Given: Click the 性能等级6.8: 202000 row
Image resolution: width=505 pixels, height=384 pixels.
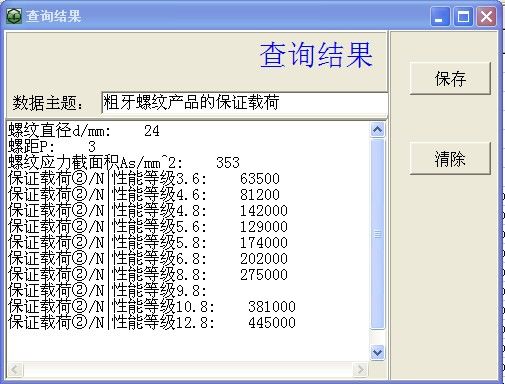Looking at the screenshot, I should click(148, 258).
